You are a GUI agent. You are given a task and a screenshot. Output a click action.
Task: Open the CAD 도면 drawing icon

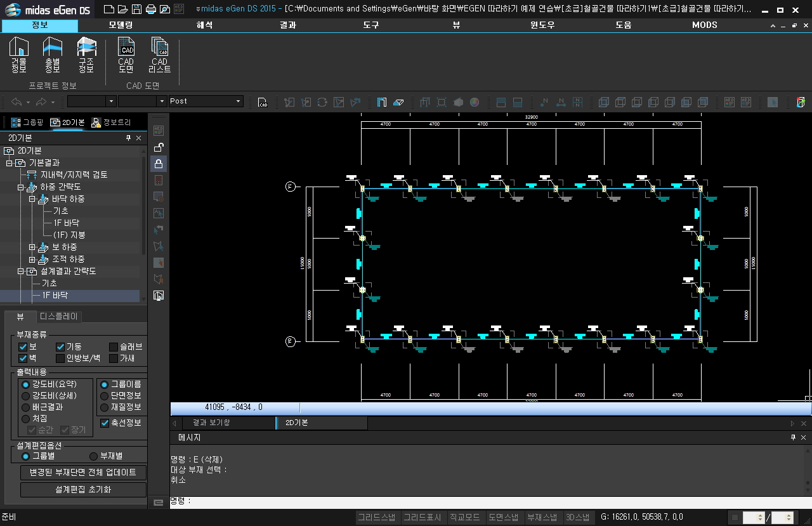pyautogui.click(x=126, y=55)
